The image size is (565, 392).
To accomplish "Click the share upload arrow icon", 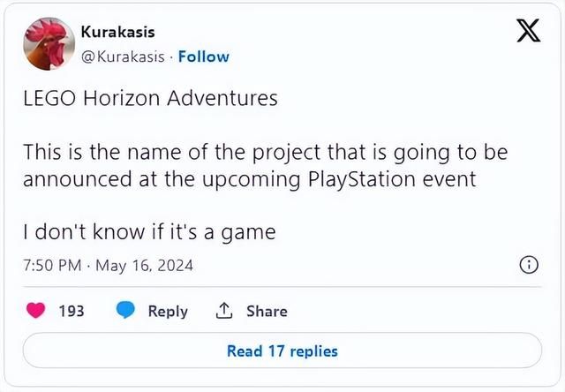I will pos(223,311).
